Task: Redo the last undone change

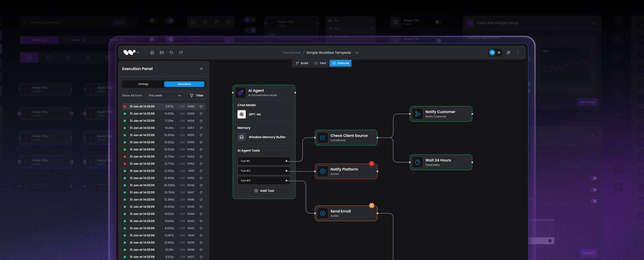Action: (181, 52)
